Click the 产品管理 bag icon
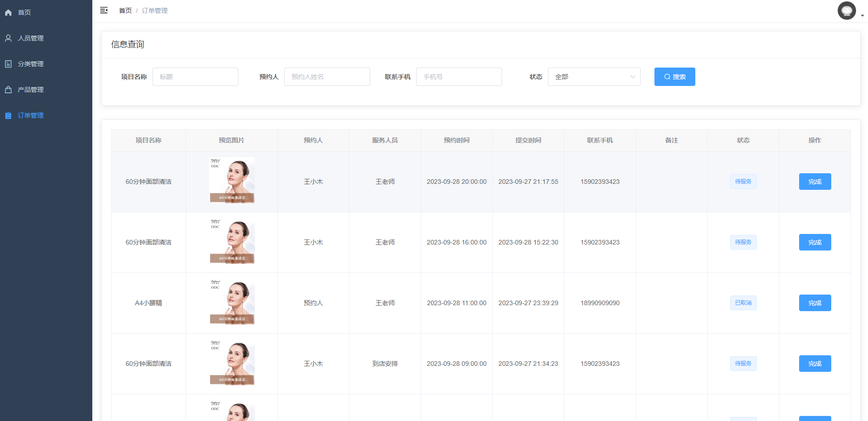Screen dimensions: 868x421 pos(8,90)
